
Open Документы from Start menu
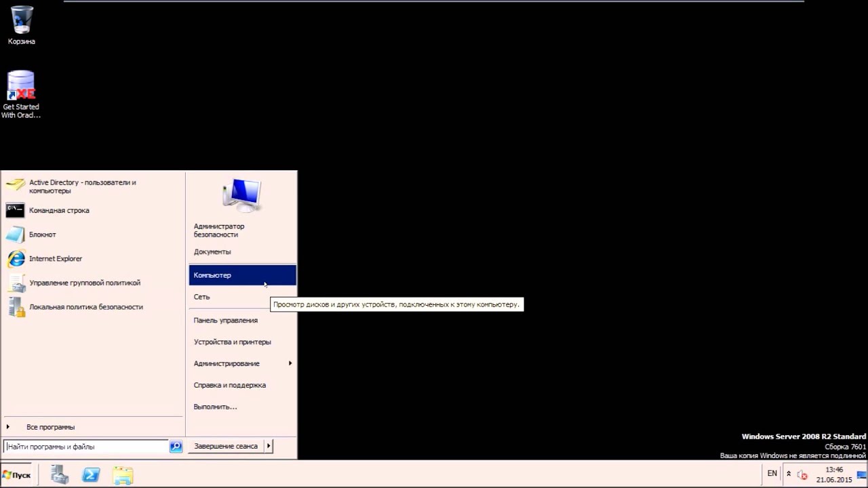pos(212,251)
